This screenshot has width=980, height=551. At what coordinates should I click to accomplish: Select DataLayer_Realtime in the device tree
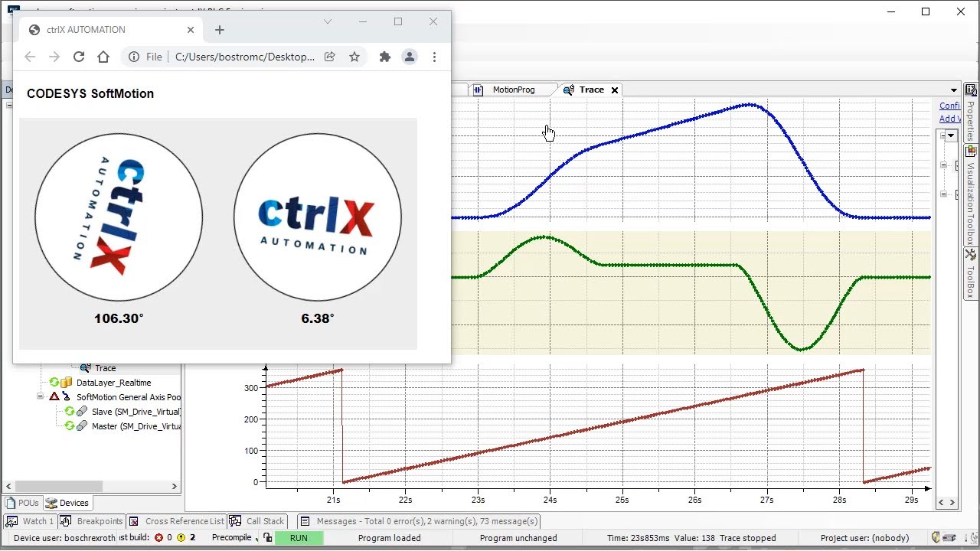pyautogui.click(x=113, y=383)
